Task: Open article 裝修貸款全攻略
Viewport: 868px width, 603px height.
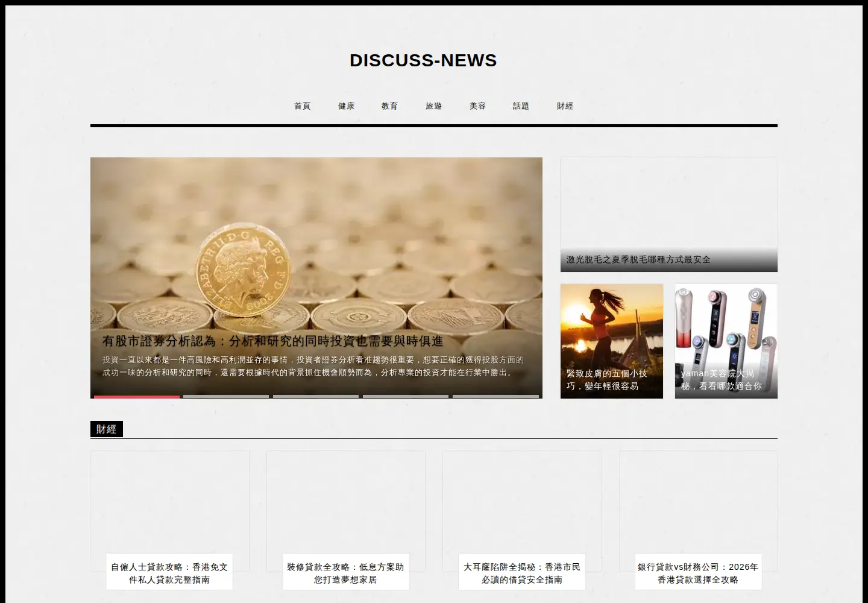Action: (x=345, y=573)
